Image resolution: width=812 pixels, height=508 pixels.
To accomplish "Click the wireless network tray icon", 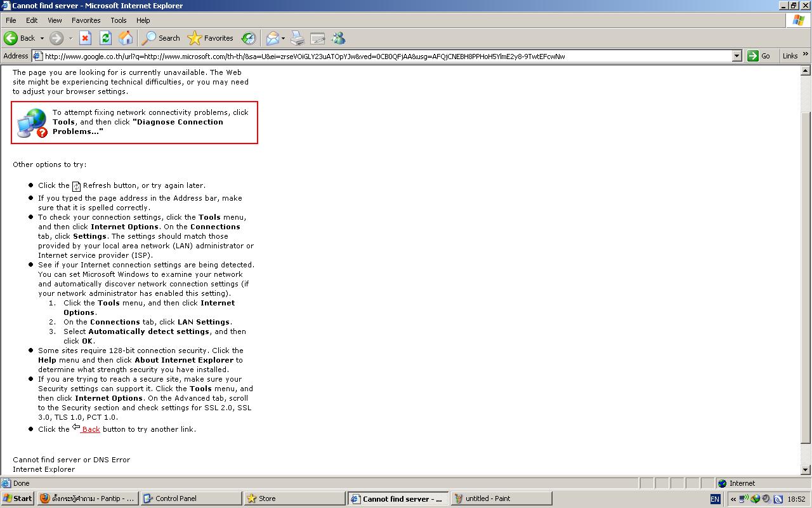I will pyautogui.click(x=743, y=498).
